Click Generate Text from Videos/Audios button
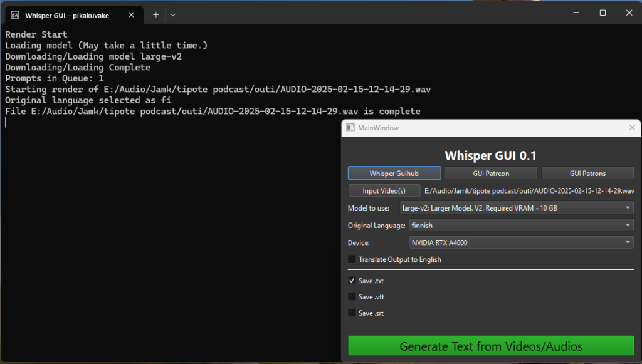642x364 pixels. (491, 346)
